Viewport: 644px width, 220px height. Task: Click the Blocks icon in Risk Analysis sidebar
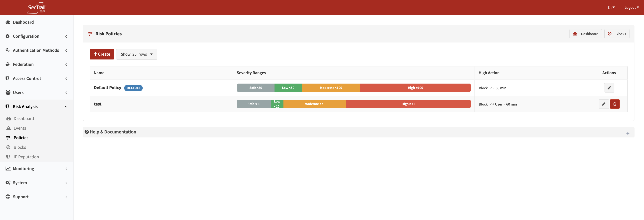click(x=9, y=147)
